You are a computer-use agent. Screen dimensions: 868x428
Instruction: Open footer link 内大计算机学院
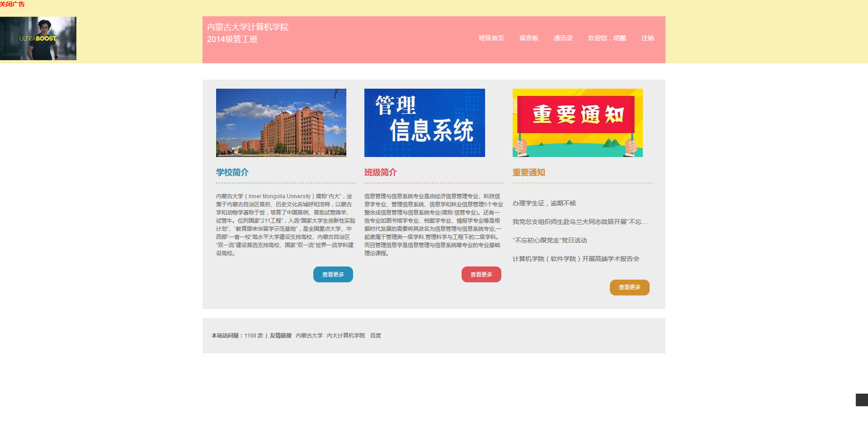[346, 336]
